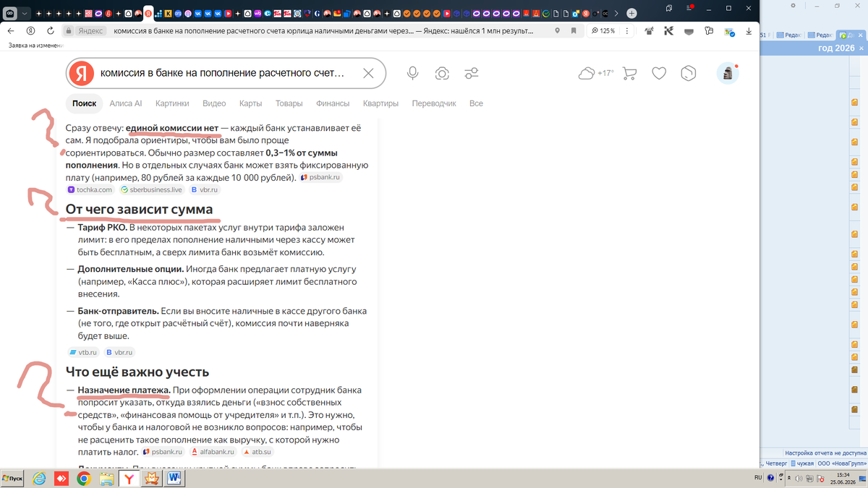Reload the page with the refresh icon
Screen dimensions: 868x488
pyautogui.click(x=50, y=31)
